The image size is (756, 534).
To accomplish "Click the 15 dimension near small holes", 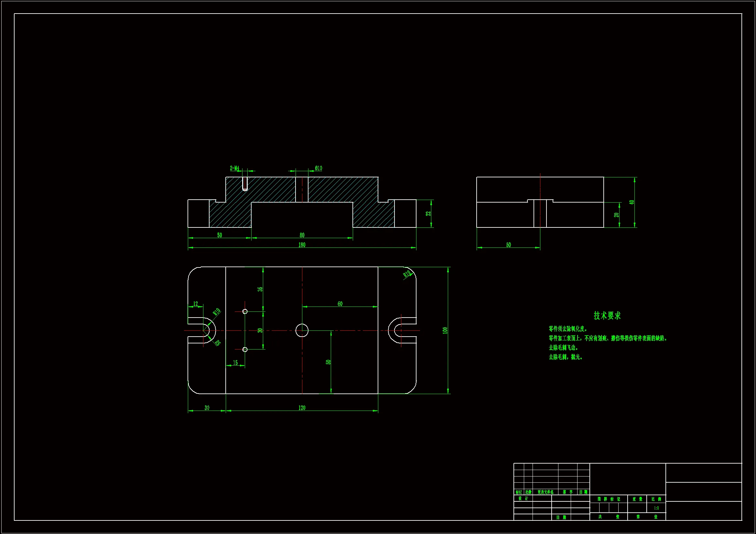I will 235,362.
